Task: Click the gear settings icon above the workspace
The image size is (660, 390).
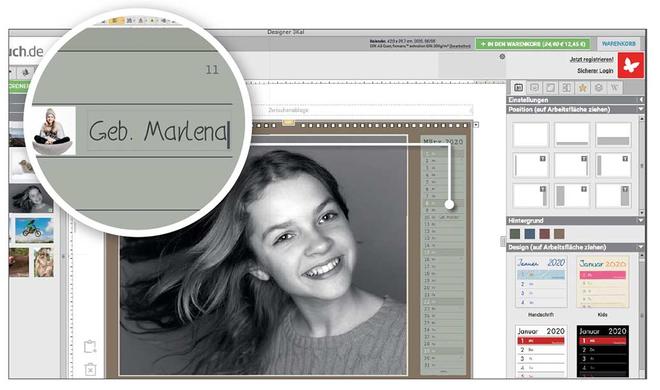Action: 502,56
